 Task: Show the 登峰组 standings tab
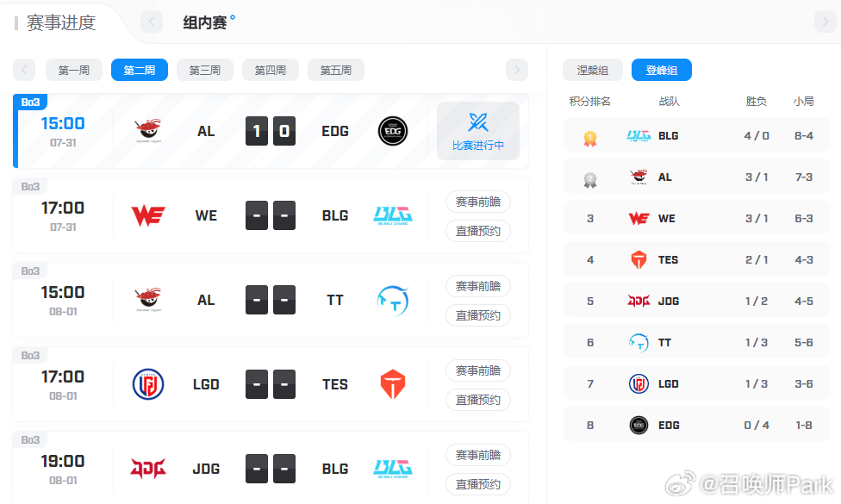point(661,70)
